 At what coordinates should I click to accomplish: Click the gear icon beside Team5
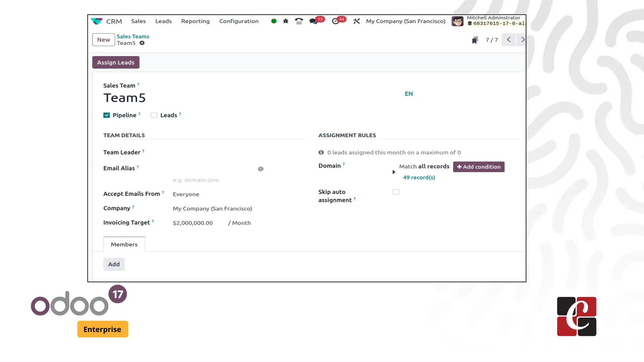(x=142, y=43)
